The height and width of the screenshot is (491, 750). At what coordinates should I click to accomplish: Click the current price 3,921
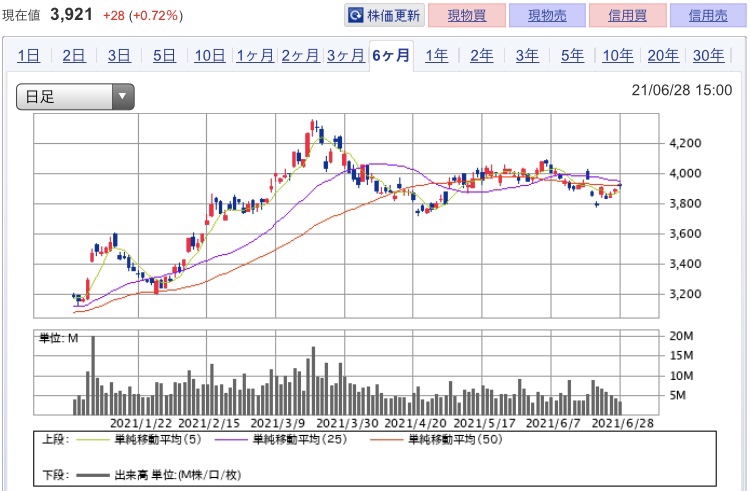(71, 14)
